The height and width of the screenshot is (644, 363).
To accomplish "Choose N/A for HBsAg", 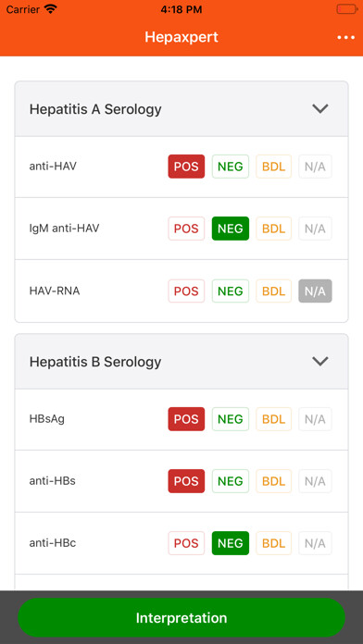I will tap(315, 419).
